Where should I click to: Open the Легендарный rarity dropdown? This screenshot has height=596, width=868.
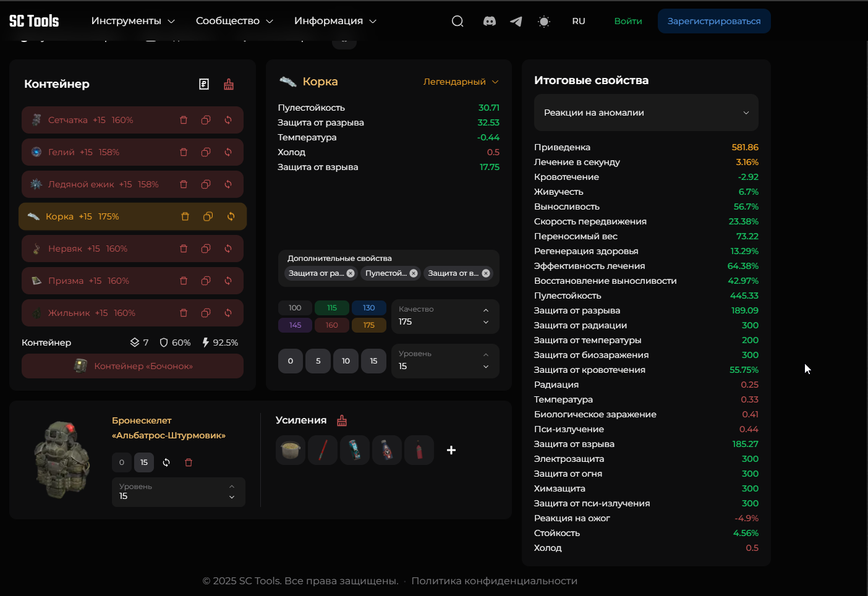coord(461,82)
